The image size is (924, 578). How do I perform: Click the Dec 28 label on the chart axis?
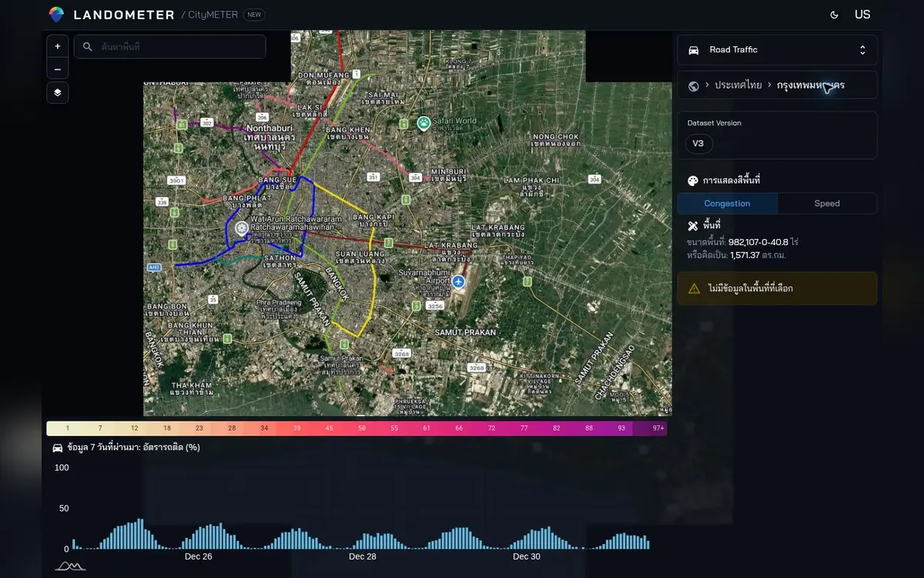click(363, 556)
